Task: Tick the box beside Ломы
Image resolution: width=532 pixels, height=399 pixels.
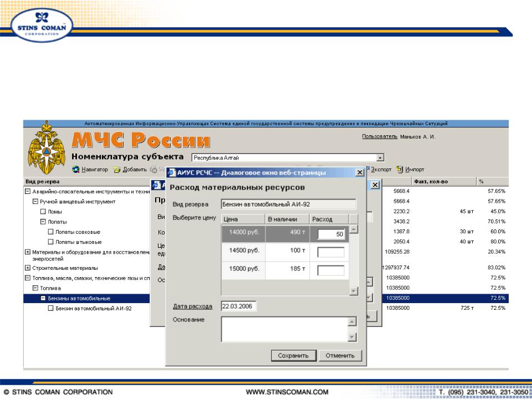Action: (x=43, y=212)
